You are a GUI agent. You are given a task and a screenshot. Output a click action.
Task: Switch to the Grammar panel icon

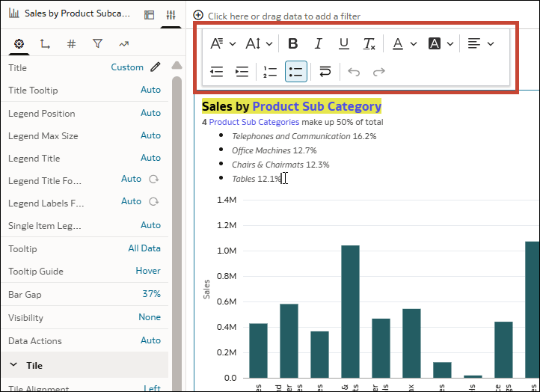click(149, 15)
